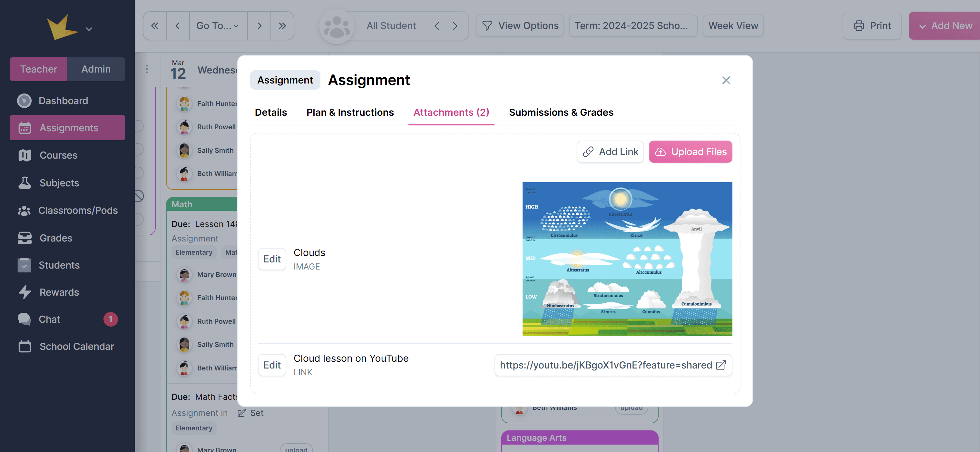Select the Teacher mode toggle
The height and width of the screenshot is (452, 980).
(38, 69)
